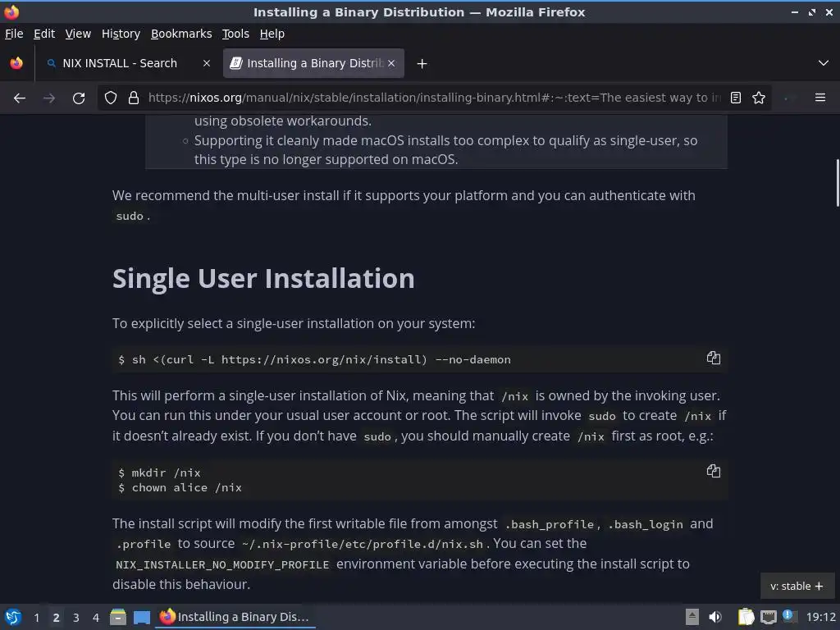Switch to workspace 2
The height and width of the screenshot is (630, 840).
[57, 618]
